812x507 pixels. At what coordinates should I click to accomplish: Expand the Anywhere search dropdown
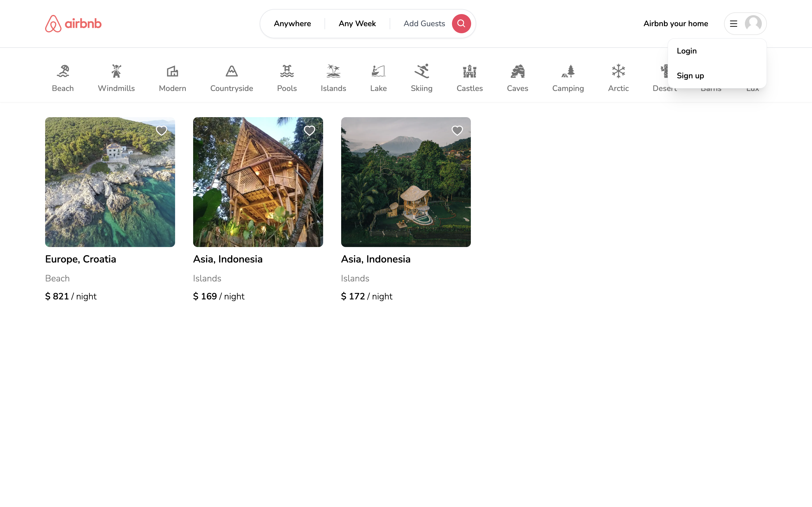coord(292,23)
